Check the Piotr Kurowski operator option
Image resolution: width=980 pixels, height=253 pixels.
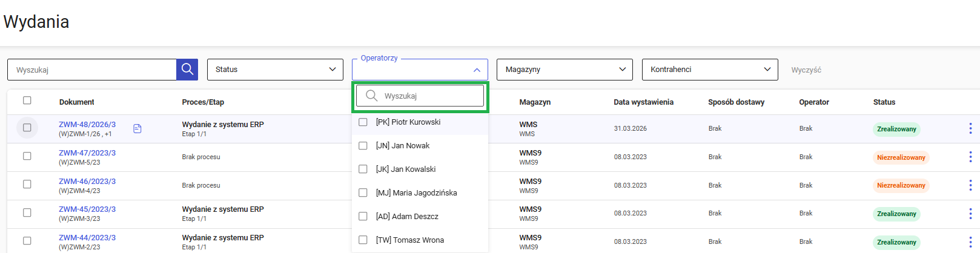[x=363, y=122]
